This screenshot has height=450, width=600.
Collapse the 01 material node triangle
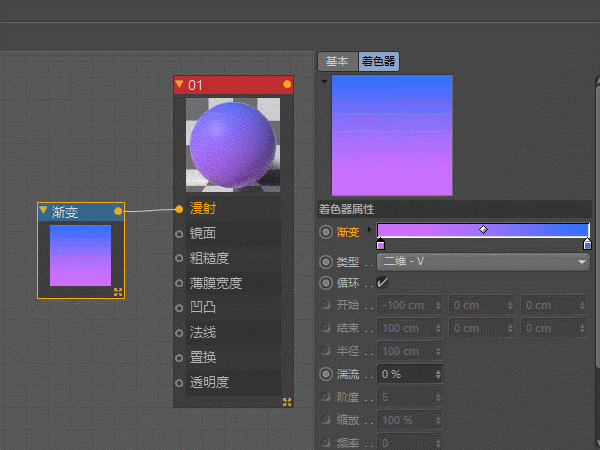click(x=179, y=84)
